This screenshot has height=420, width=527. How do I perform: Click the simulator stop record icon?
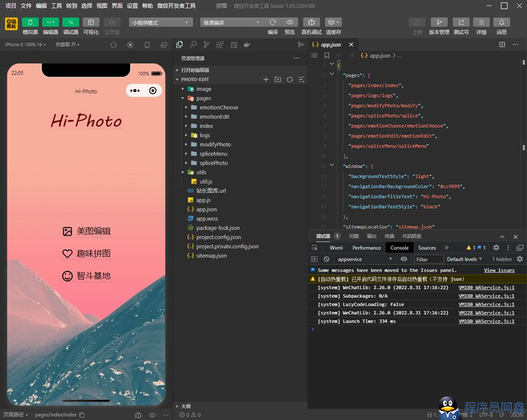click(130, 45)
